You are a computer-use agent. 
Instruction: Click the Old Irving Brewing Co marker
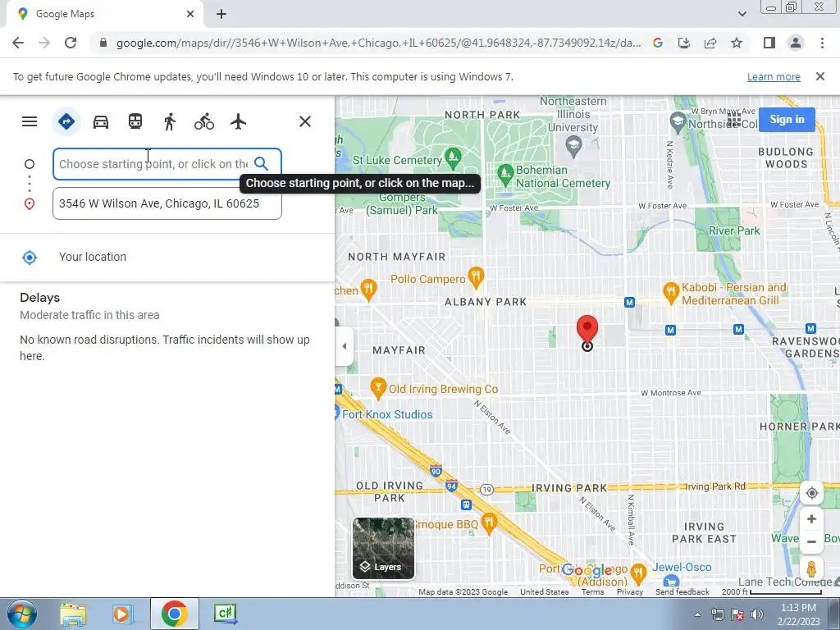tap(378, 388)
